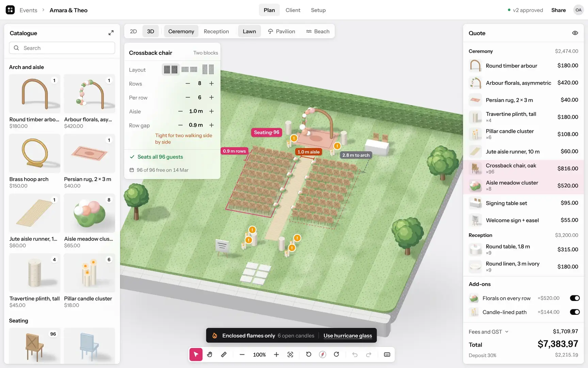Image resolution: width=588 pixels, height=368 pixels.
Task: Reset compass orientation
Action: coord(323,354)
